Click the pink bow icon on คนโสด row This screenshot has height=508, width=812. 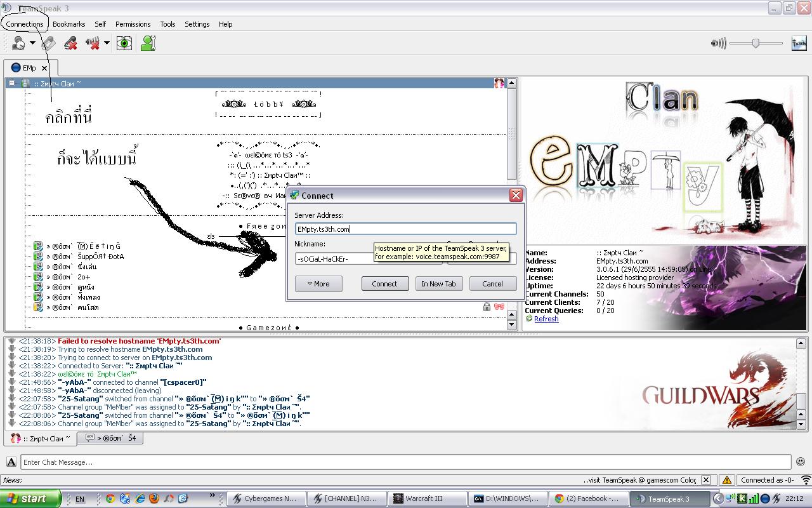pyautogui.click(x=499, y=307)
